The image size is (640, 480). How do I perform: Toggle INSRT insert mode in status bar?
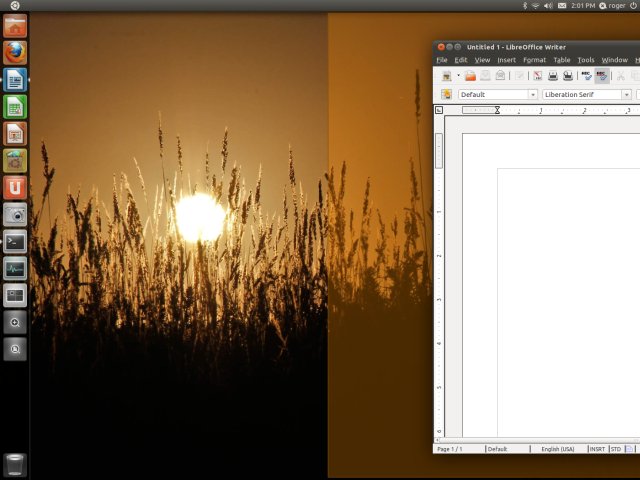[597, 449]
